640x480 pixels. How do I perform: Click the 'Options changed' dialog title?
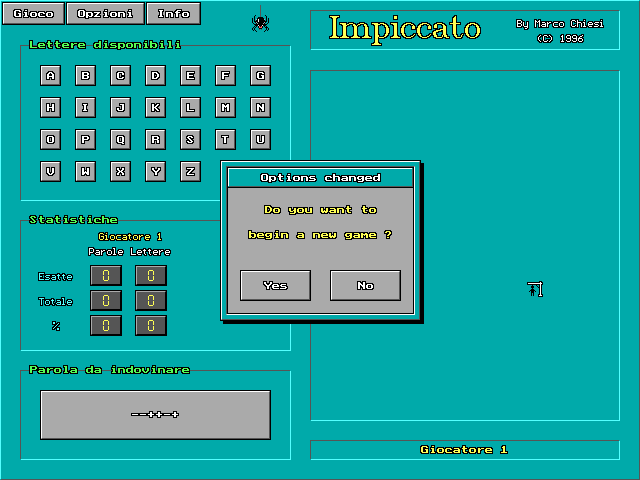(x=320, y=178)
